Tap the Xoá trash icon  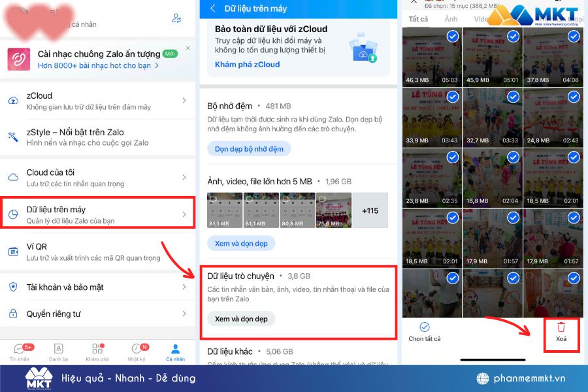click(561, 327)
